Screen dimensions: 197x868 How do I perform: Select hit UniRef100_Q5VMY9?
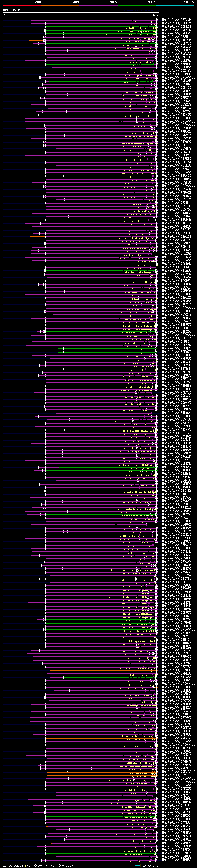[x=177, y=149]
